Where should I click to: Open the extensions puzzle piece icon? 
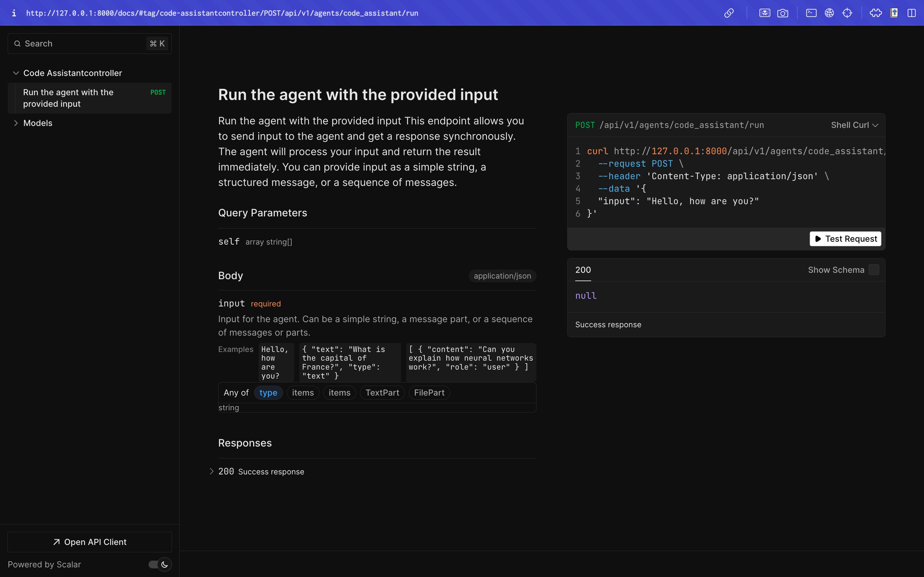click(x=876, y=13)
